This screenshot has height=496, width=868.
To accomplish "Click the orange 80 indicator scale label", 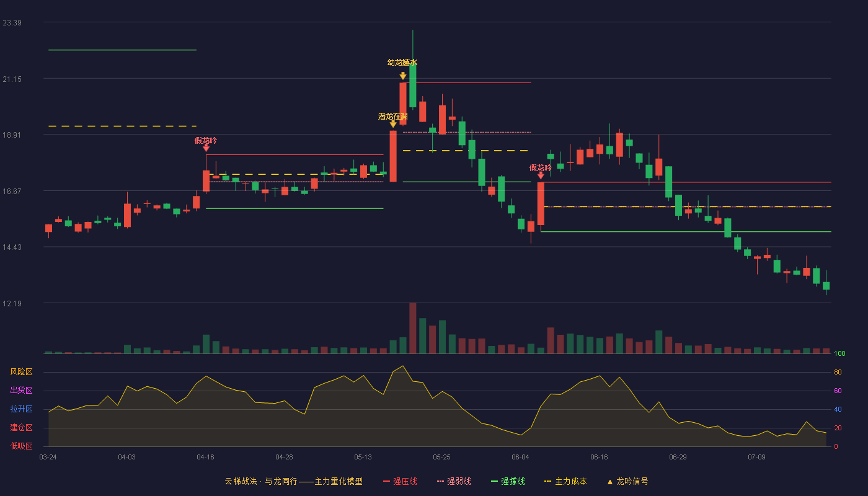I will click(838, 373).
